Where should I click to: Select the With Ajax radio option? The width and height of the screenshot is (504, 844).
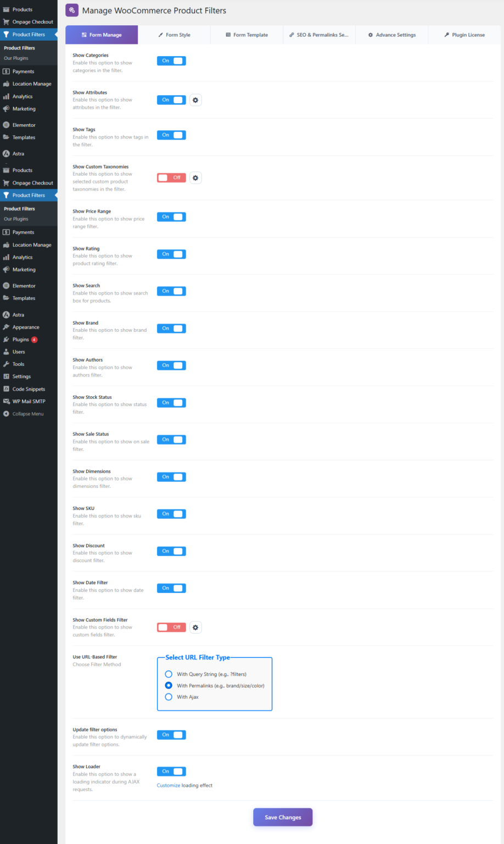[x=169, y=697]
